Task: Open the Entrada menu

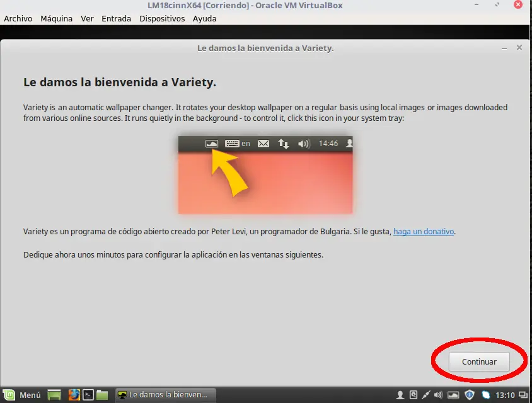Action: coord(117,19)
